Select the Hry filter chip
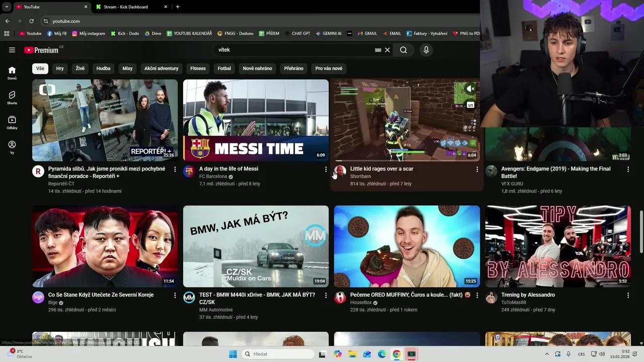Image resolution: width=644 pixels, height=362 pixels. click(x=60, y=68)
